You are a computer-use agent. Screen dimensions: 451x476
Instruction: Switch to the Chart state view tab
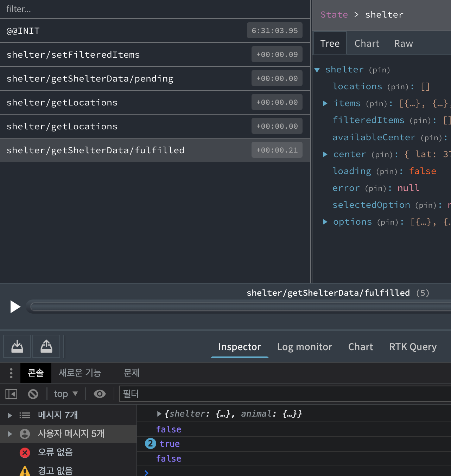click(367, 44)
